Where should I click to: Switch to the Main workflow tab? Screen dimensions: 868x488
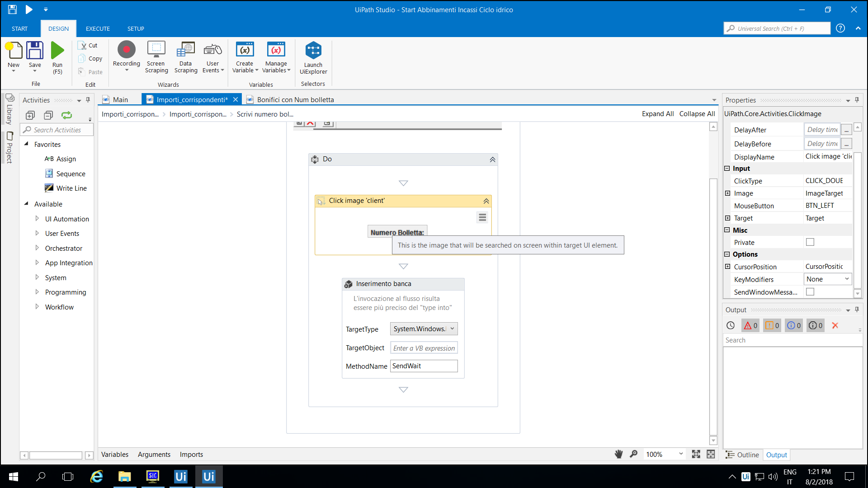[x=120, y=99]
